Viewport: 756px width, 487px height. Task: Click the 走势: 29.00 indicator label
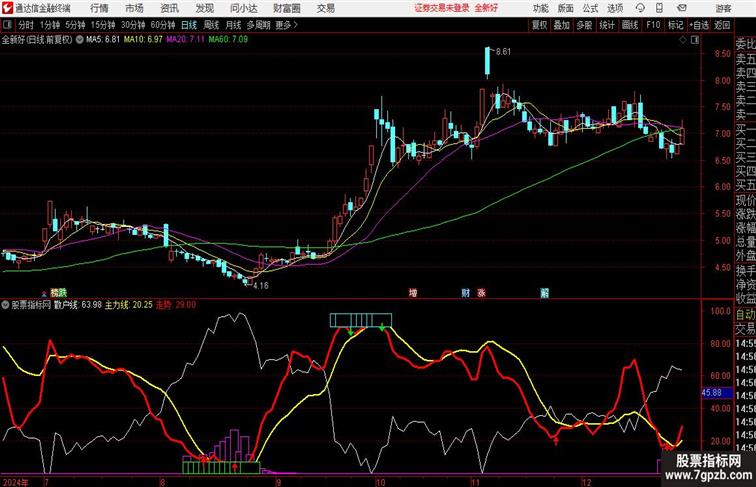176,305
